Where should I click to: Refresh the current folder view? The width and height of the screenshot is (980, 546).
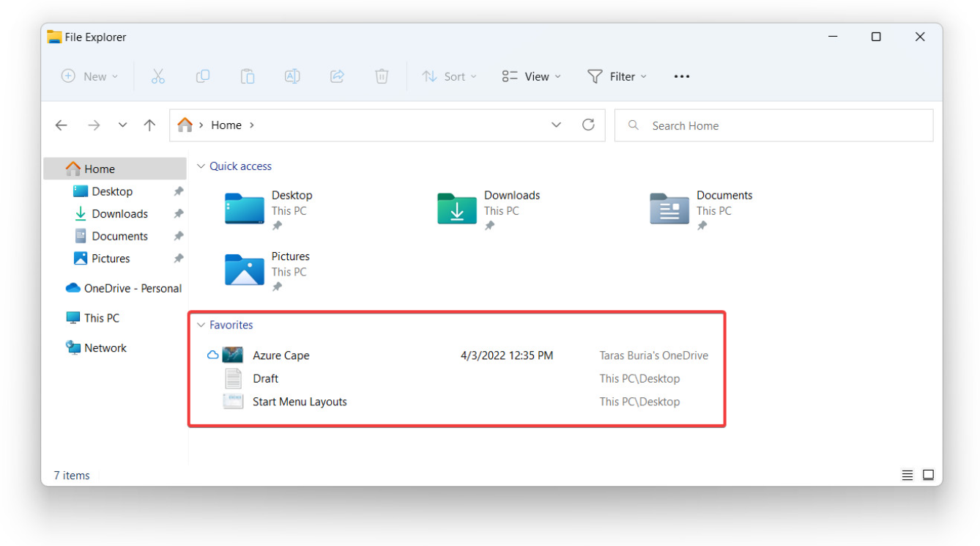588,125
